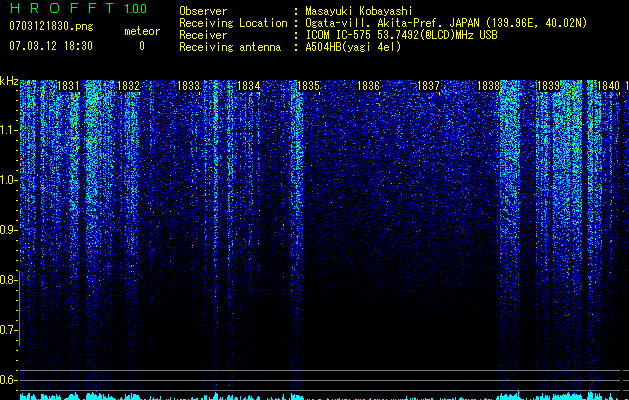The height and width of the screenshot is (400, 629).
Task: Click the 1834 time marker
Action: 249,86
